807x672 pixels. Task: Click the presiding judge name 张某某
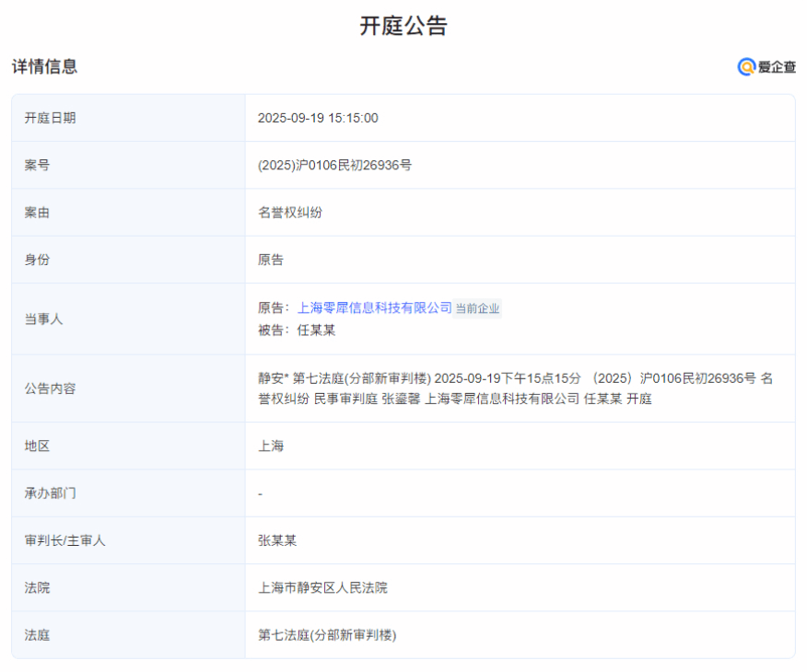point(277,541)
